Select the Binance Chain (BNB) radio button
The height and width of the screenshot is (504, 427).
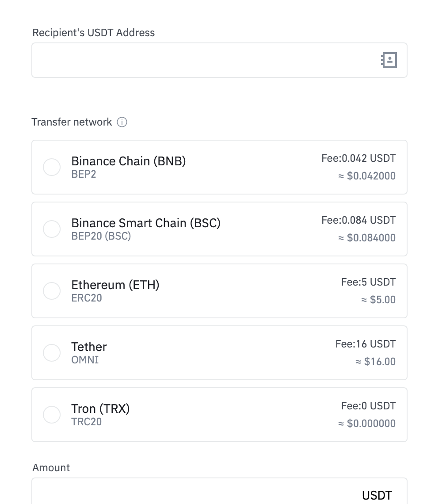pos(52,167)
